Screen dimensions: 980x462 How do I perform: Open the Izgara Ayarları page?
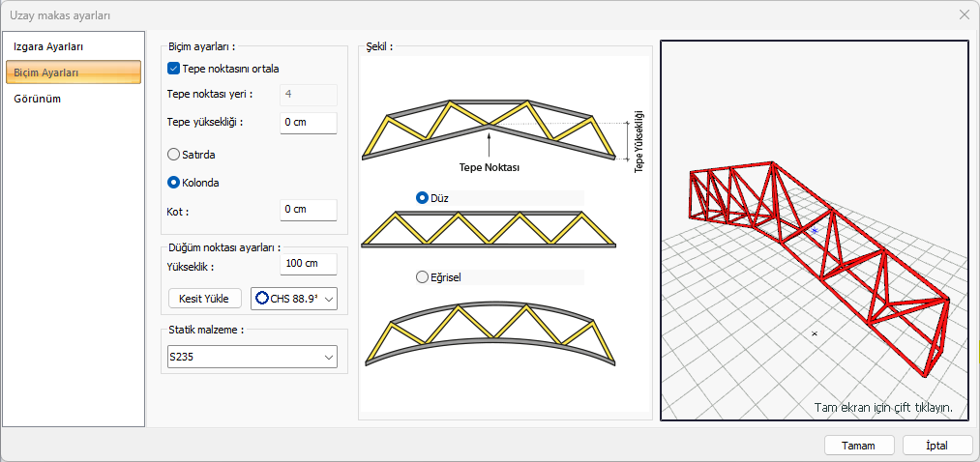(48, 46)
